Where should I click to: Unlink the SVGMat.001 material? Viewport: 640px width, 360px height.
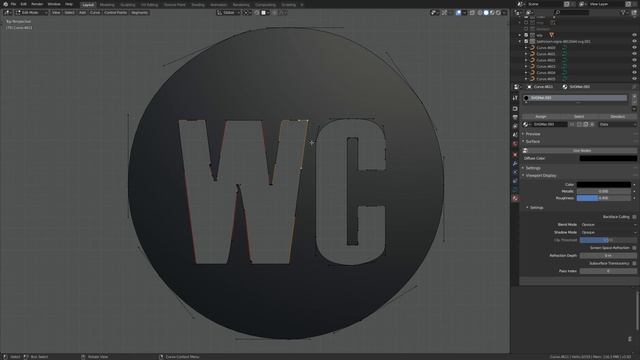(x=592, y=124)
